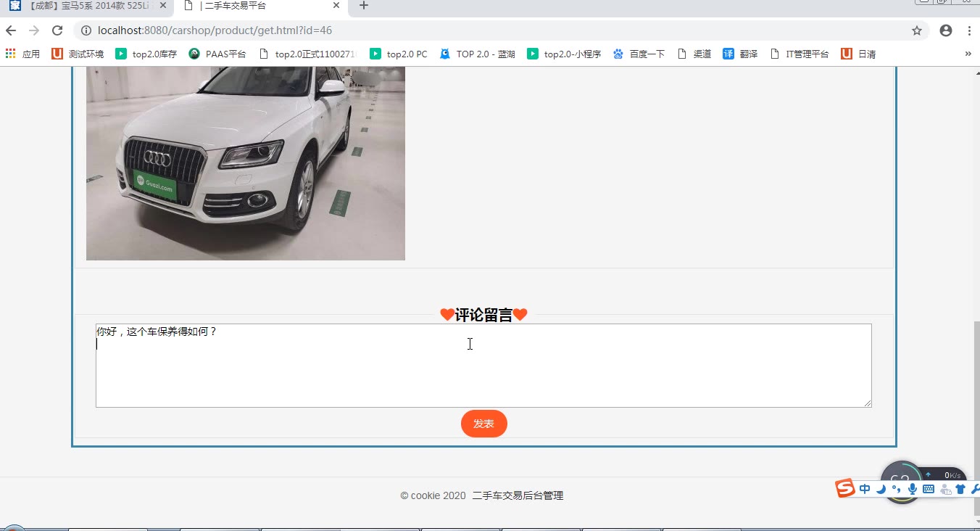Open the Sogou soft keyboard icon
This screenshot has height=531, width=980.
(x=929, y=489)
